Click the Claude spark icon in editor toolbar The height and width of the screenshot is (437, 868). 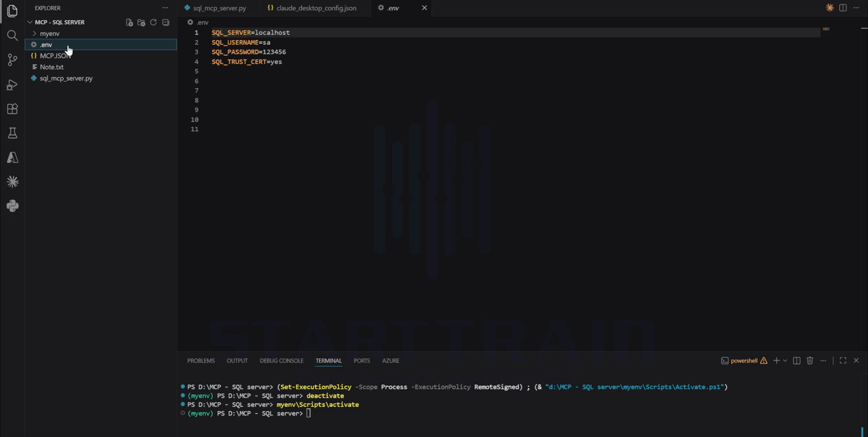pos(830,8)
